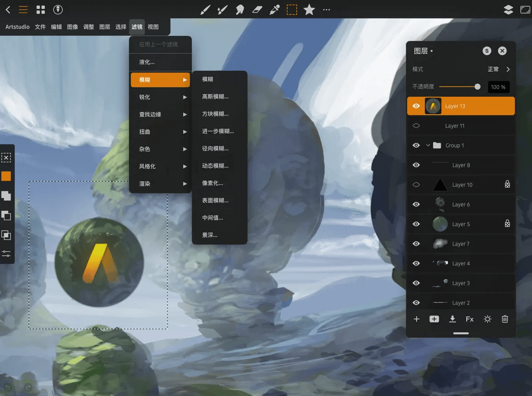
Task: Select the Eyedropper tool
Action: click(275, 9)
